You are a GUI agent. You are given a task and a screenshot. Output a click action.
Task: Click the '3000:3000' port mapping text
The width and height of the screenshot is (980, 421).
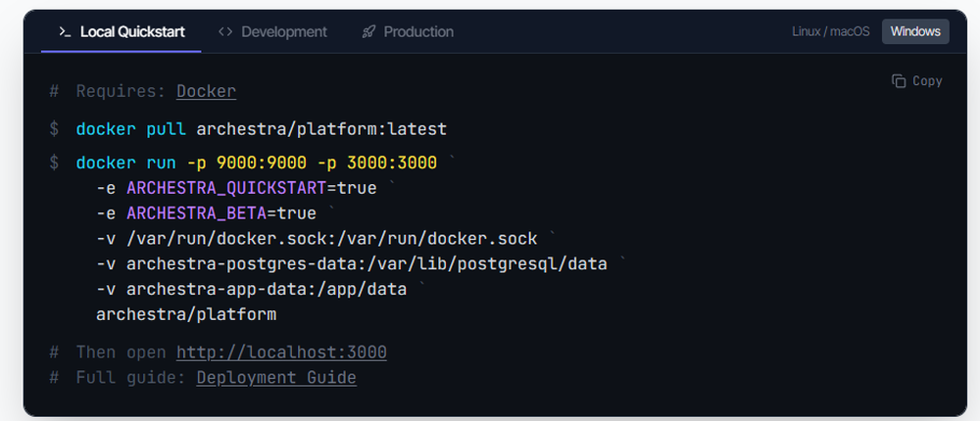tap(392, 164)
